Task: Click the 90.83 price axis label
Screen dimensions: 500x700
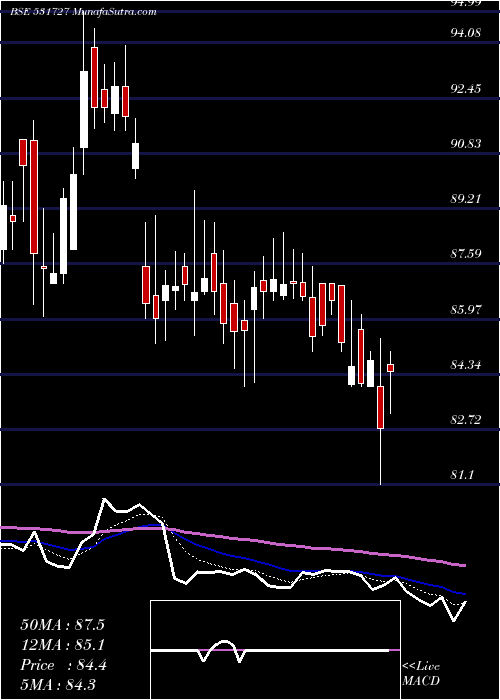Action: 465,144
